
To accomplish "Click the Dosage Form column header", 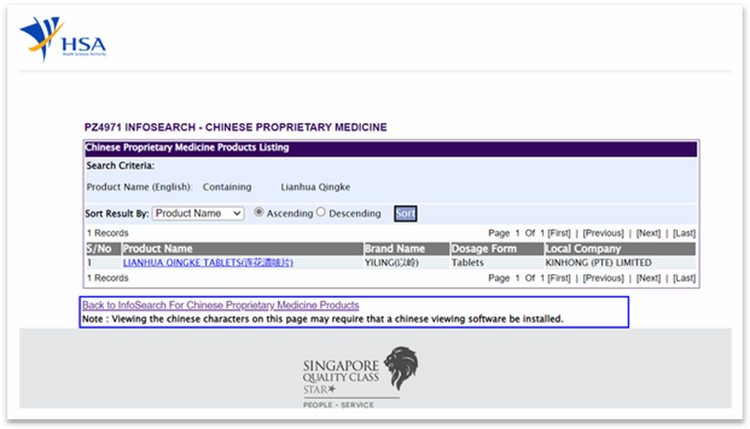I will point(497,249).
